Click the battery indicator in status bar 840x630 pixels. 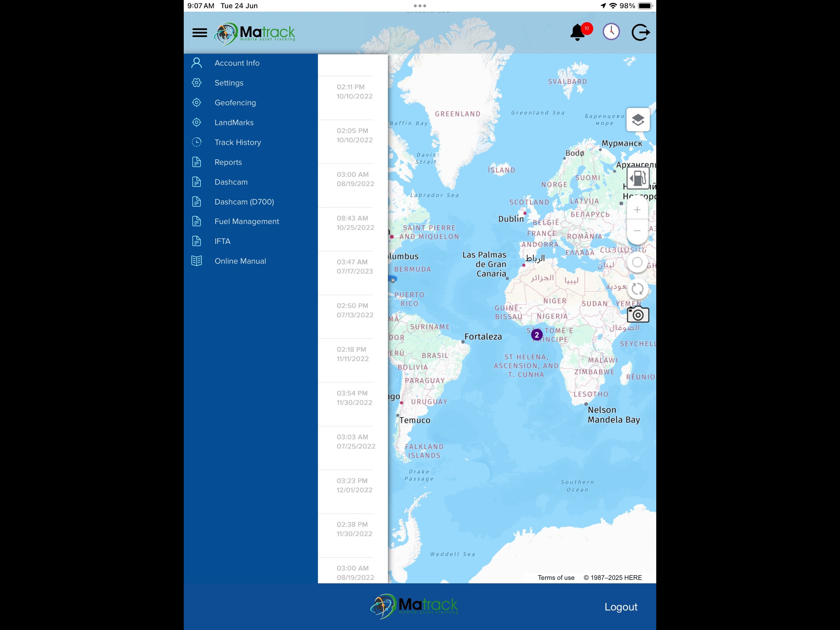click(x=645, y=6)
